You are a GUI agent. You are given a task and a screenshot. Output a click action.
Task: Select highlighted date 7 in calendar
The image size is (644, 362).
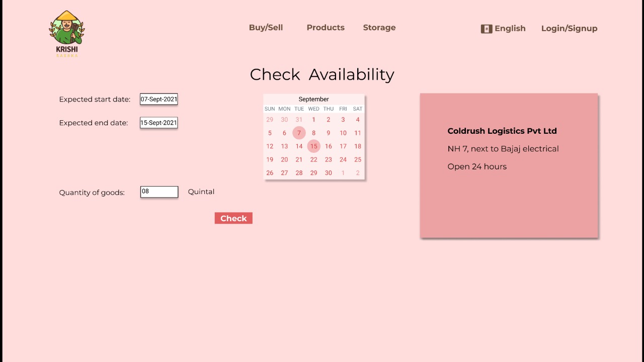coord(299,133)
